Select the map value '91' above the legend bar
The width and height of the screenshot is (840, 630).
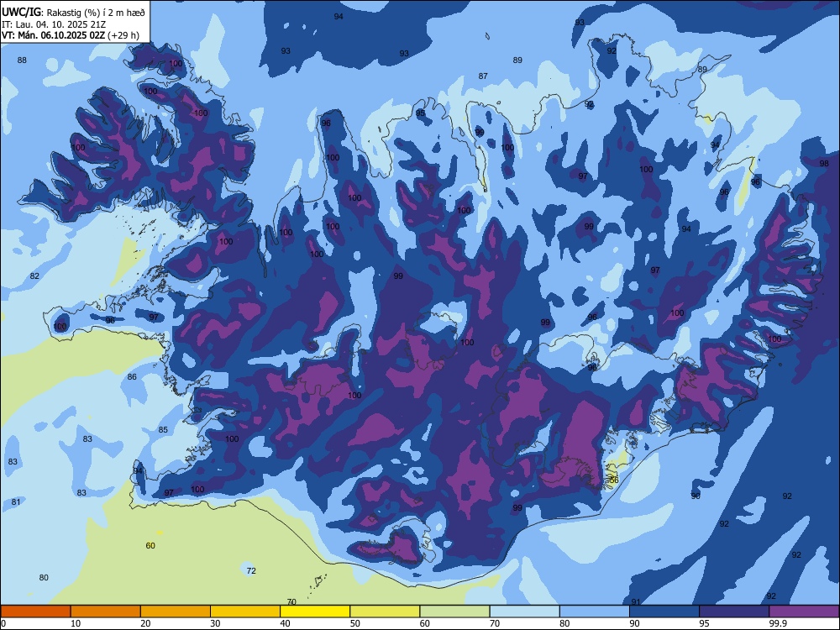pos(636,602)
